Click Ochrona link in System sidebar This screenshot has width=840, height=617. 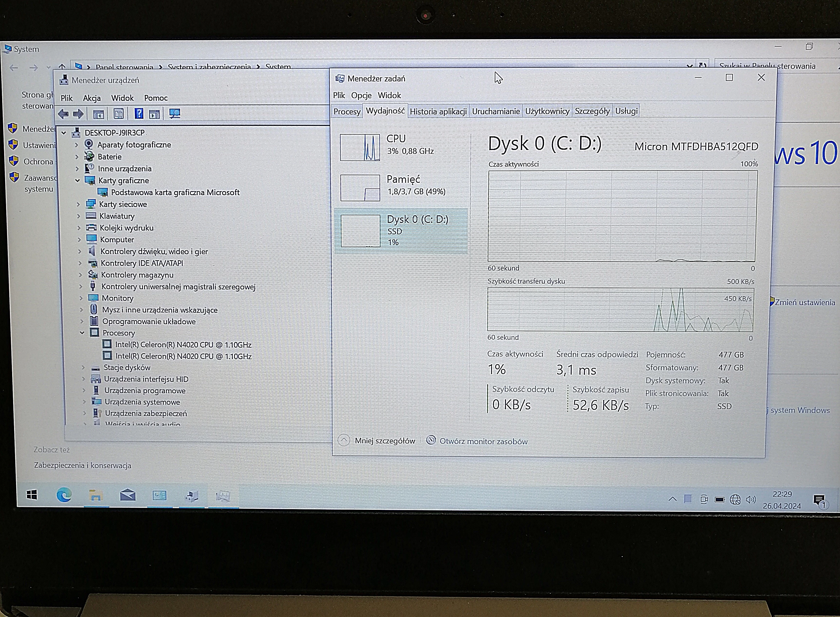tap(38, 162)
